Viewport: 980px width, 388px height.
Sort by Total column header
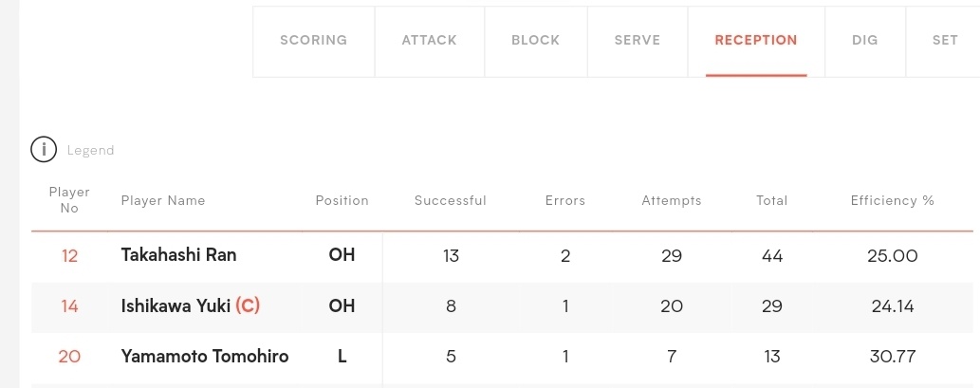coord(772,200)
